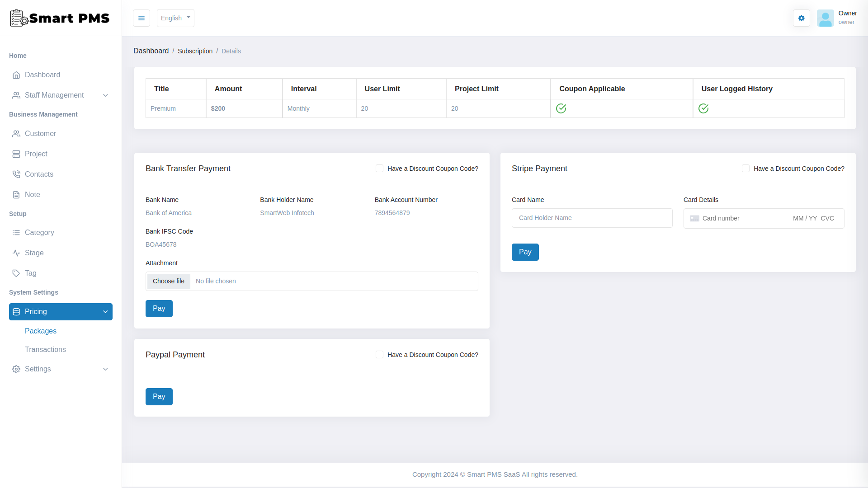Check Have a Discount Coupon Code for Bank Transfer

click(379, 168)
